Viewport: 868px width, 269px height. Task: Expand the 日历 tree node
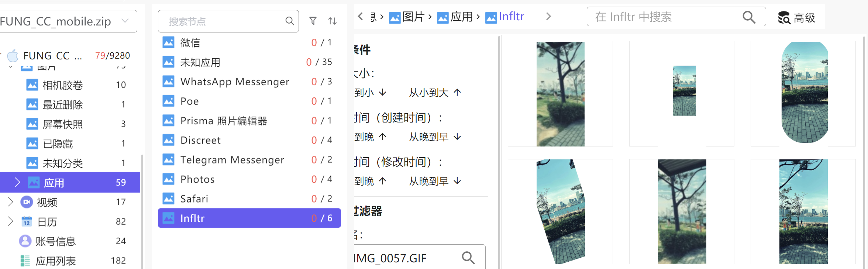click(x=10, y=221)
